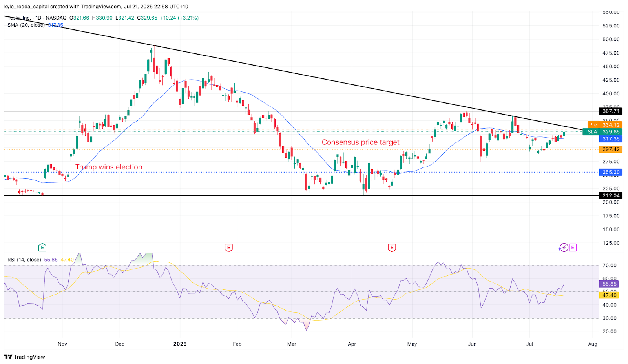
Task: Click the 'Apr' label on time axis
Action: click(352, 344)
